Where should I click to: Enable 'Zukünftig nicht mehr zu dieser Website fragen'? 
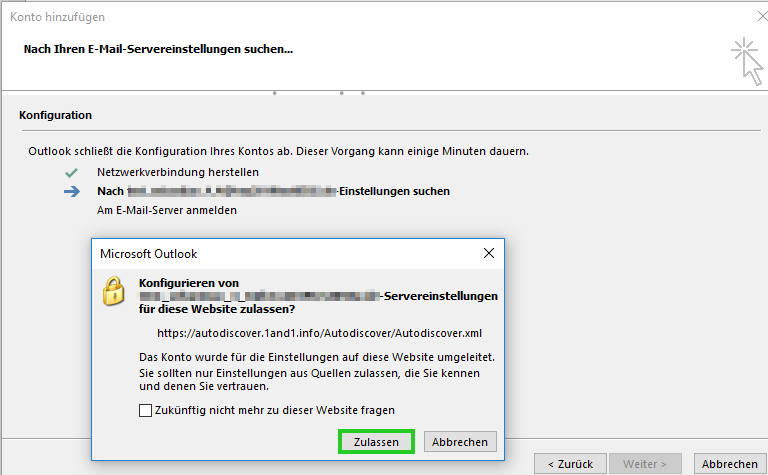coord(145,410)
